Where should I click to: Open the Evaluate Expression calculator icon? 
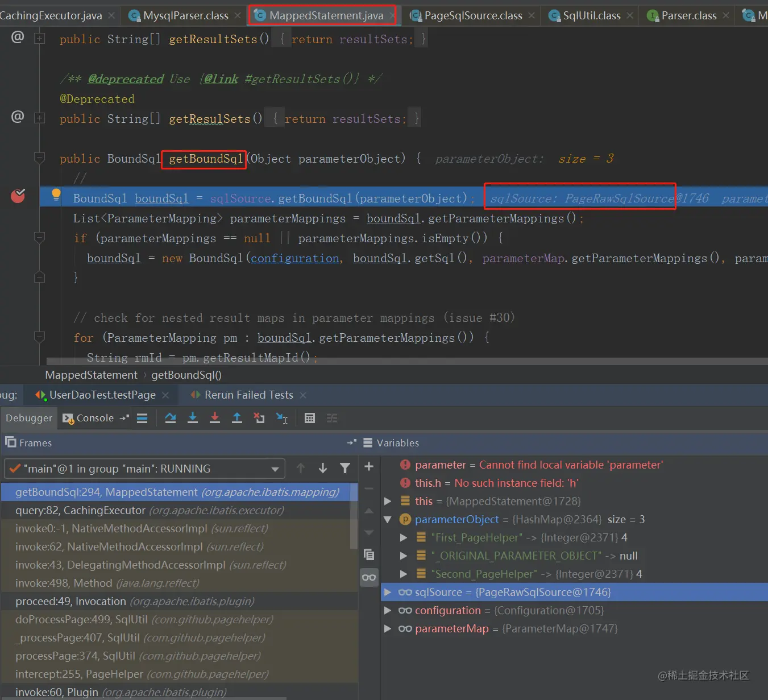coord(310,418)
